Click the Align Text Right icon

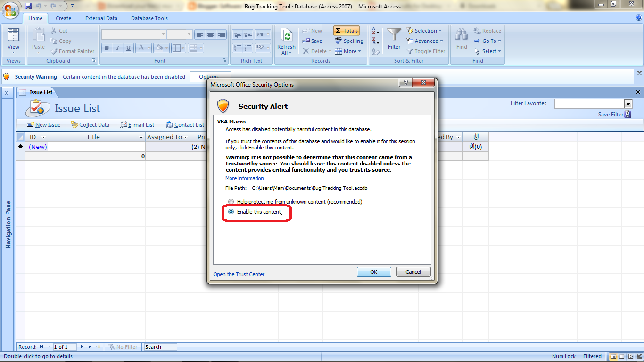[x=222, y=34]
